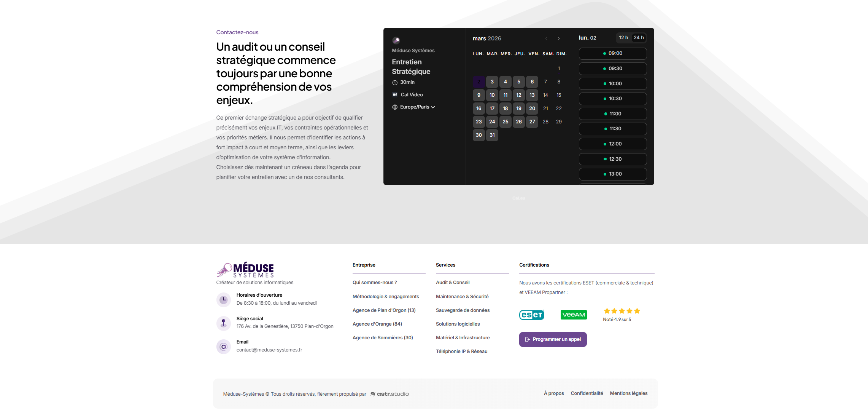
Task: Open the Audit & Conseil service link
Action: tap(453, 283)
